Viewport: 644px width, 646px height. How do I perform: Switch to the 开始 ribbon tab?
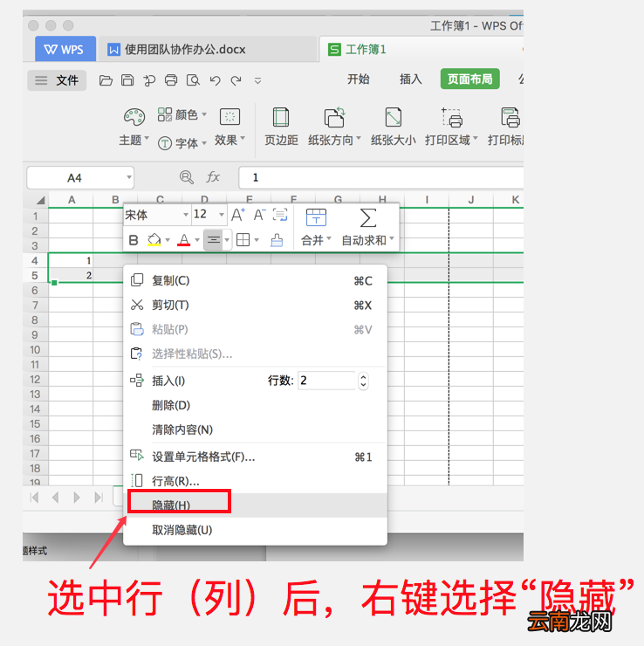tap(359, 79)
